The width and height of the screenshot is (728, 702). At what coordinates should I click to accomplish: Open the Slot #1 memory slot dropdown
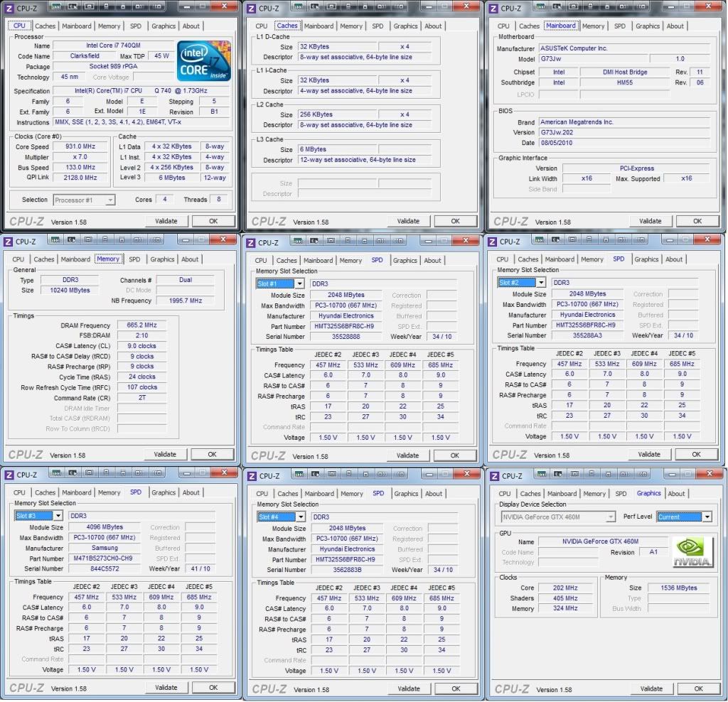tap(299, 283)
